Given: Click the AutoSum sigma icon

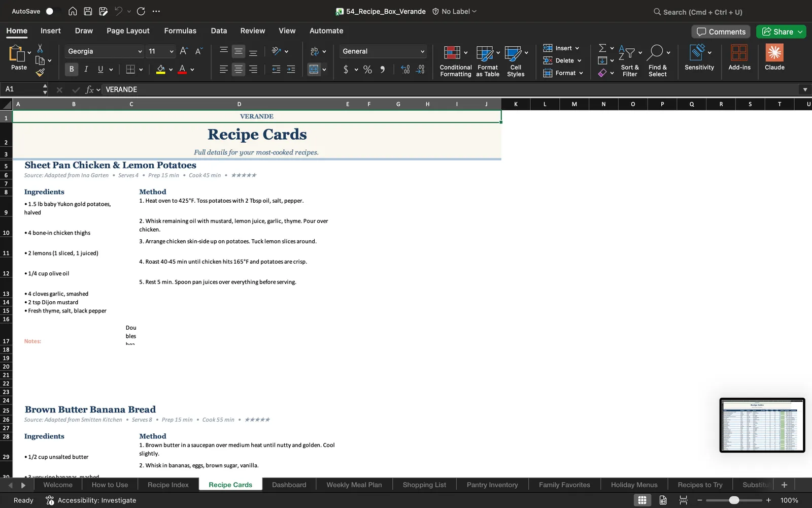Looking at the screenshot, I should [x=602, y=48].
